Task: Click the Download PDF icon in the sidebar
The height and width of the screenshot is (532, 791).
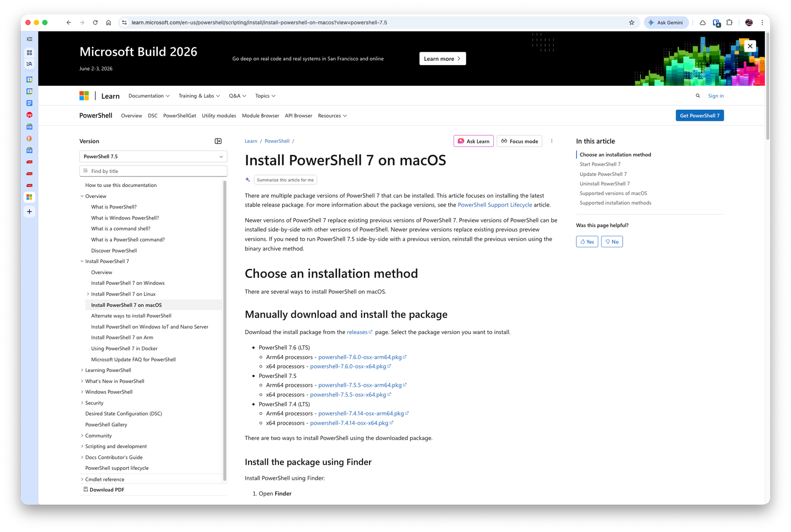Action: coord(86,489)
